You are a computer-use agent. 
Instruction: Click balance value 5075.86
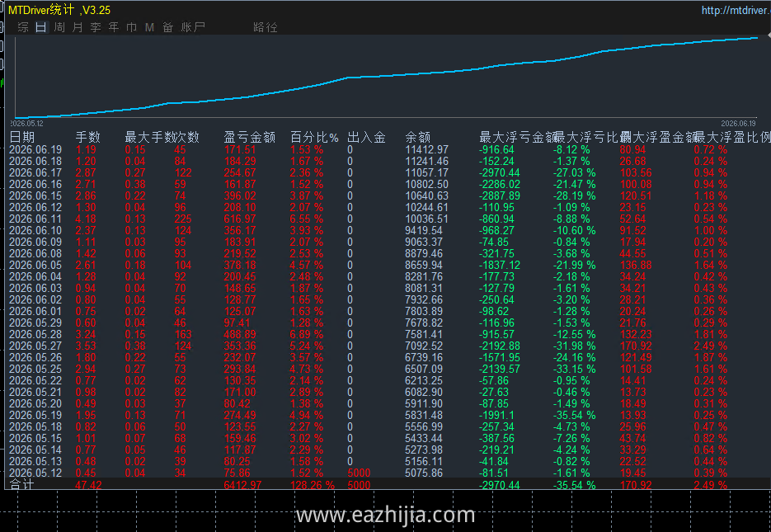tap(424, 473)
